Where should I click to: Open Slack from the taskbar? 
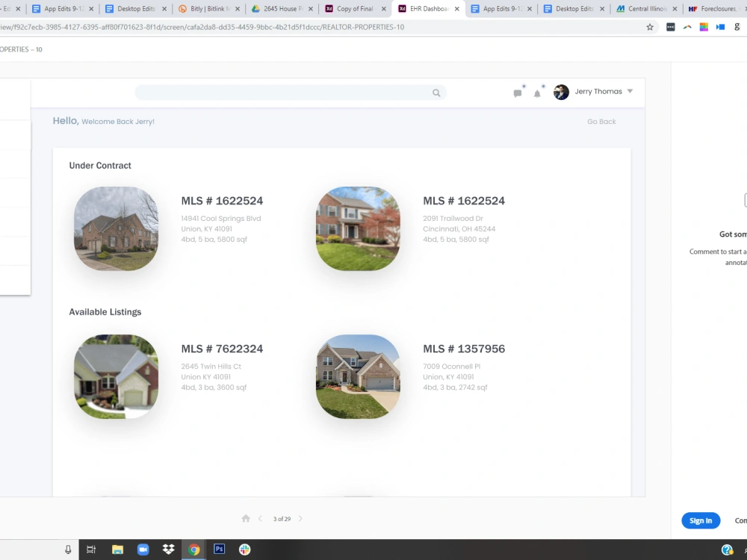coord(245,550)
